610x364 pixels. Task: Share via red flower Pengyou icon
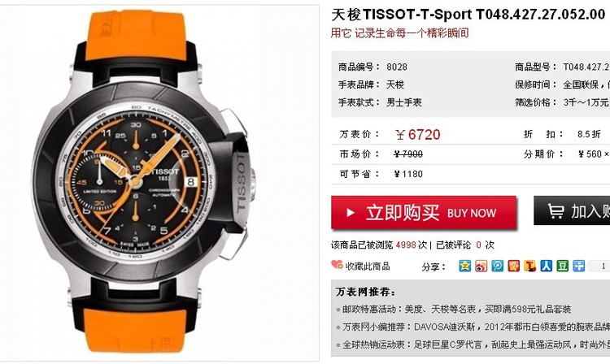pos(514,266)
